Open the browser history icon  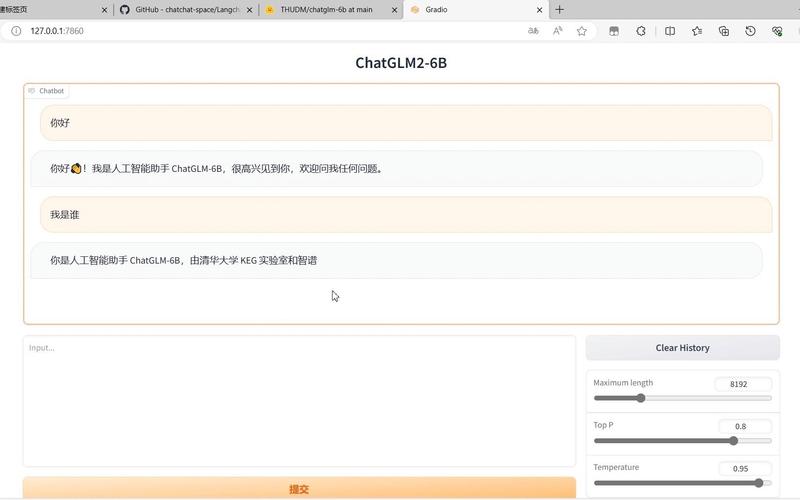750,31
